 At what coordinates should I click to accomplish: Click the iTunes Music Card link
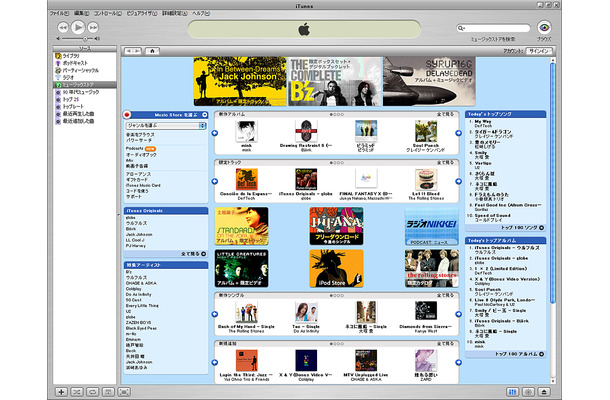[x=143, y=186]
